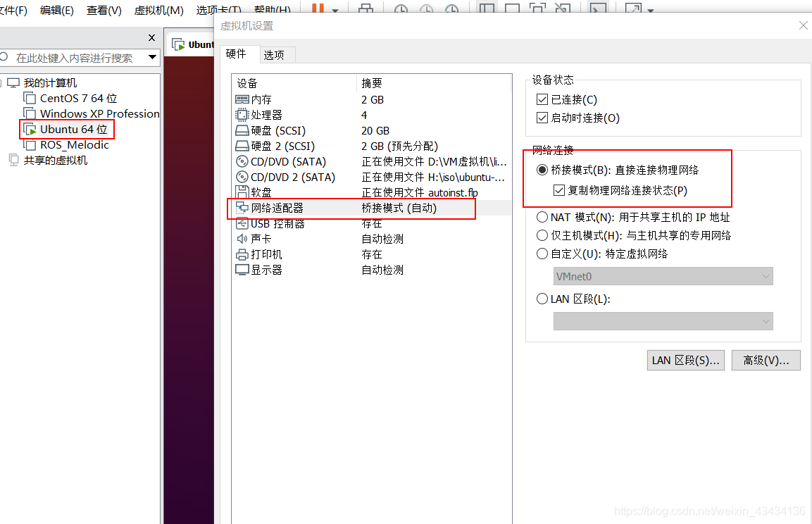The image size is (812, 524).
Task: Click the 共享的虚拟机 shared VMs icon
Action: pyautogui.click(x=14, y=160)
